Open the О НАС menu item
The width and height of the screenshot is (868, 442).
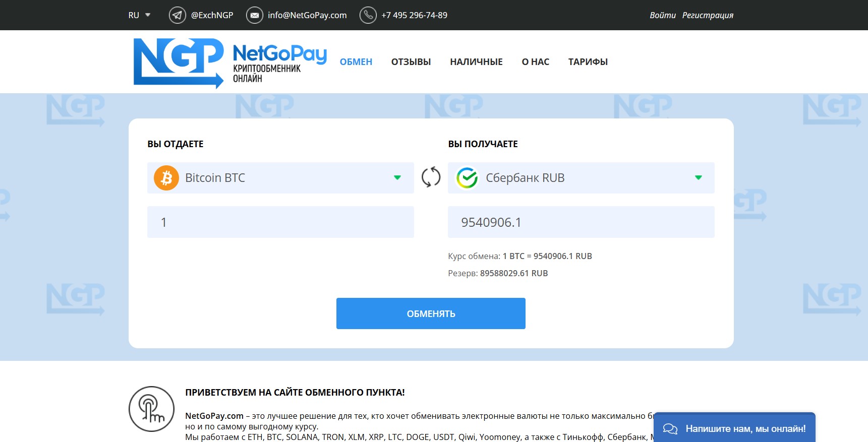click(x=536, y=62)
